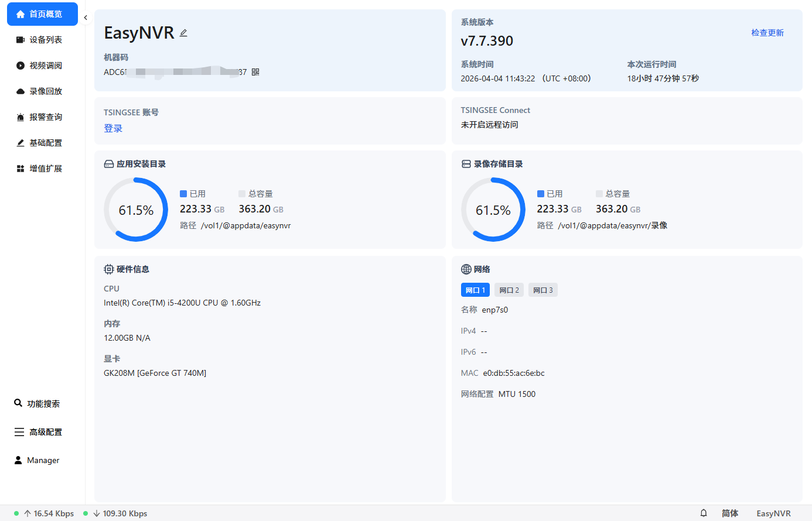Viewport: 812px width, 521px height.
Task: Click the upload arrow next to 16.54 Kbps
Action: click(x=28, y=513)
